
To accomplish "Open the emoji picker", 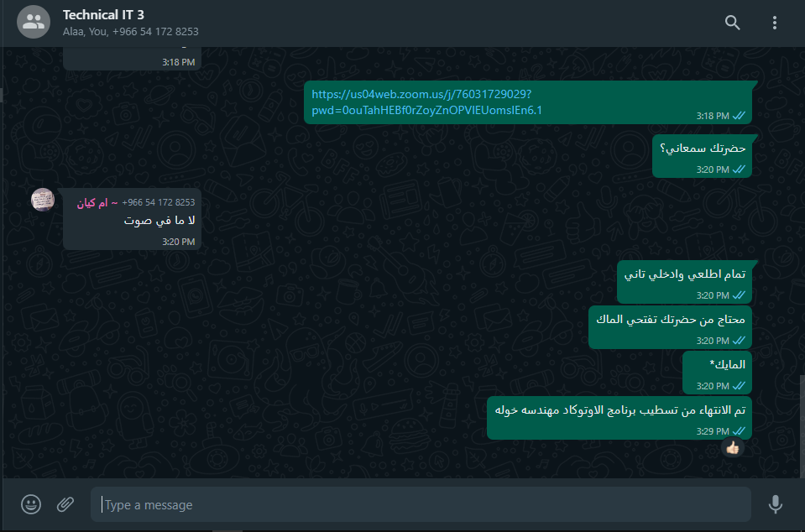I will click(x=31, y=504).
